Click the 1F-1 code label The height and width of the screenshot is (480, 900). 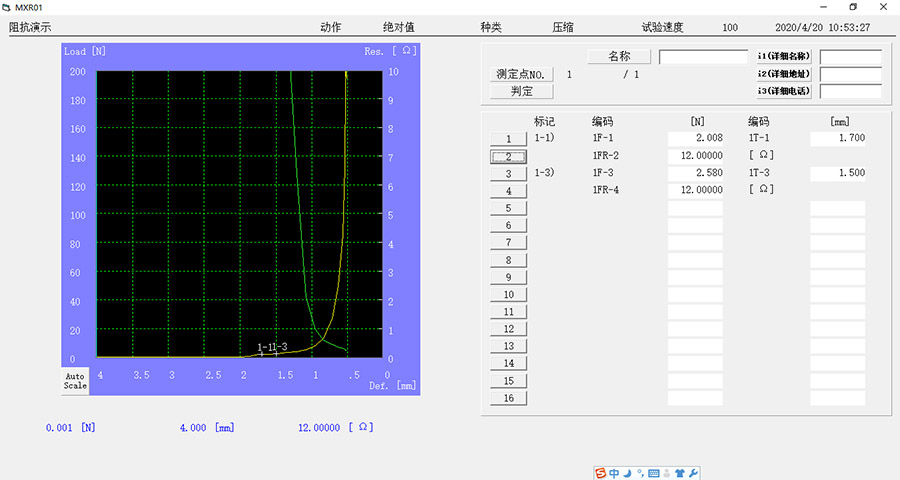603,138
